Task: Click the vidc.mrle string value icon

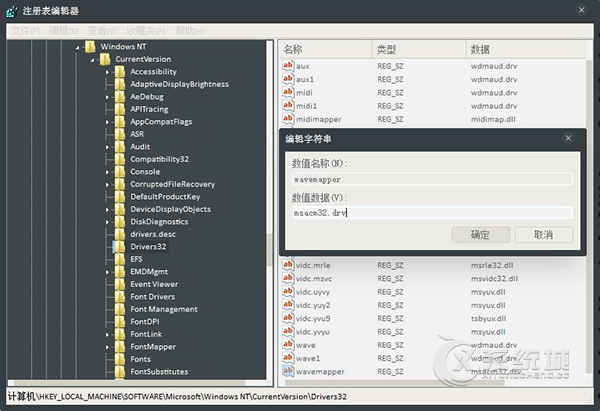Action: [288, 265]
